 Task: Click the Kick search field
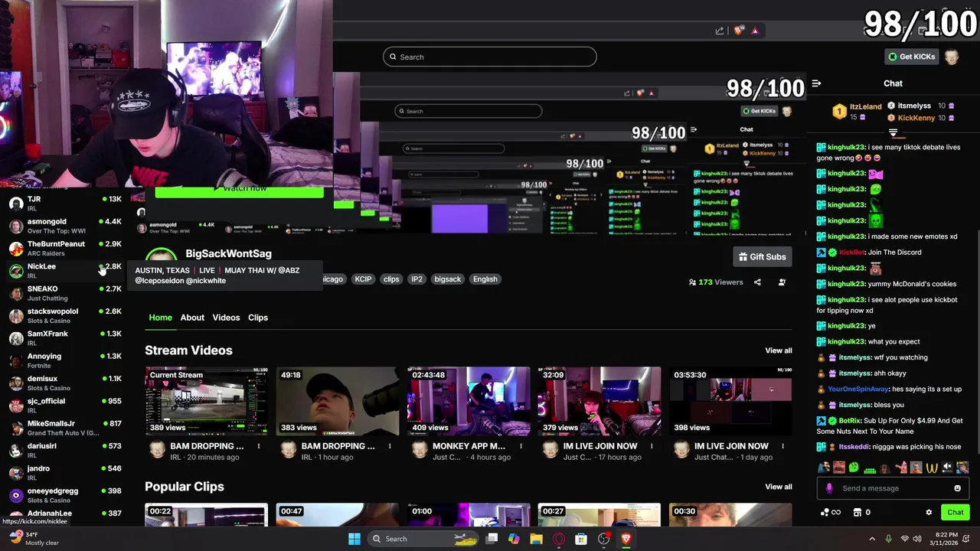point(490,57)
